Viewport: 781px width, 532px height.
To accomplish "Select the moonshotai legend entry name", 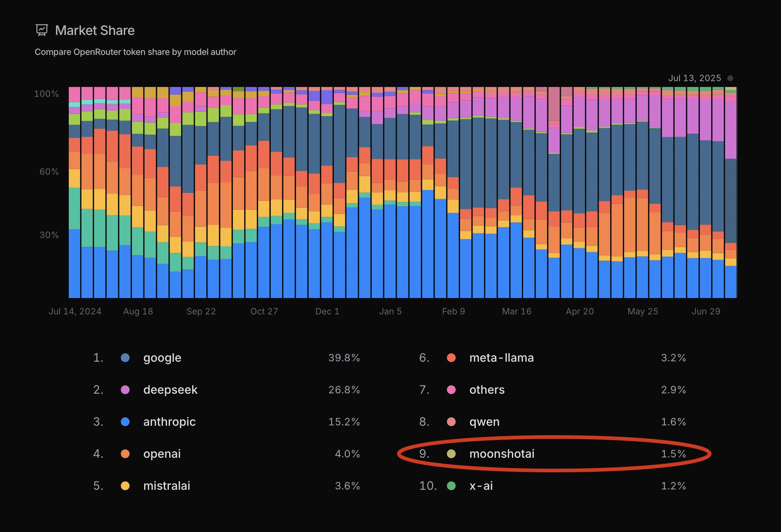I will point(502,454).
